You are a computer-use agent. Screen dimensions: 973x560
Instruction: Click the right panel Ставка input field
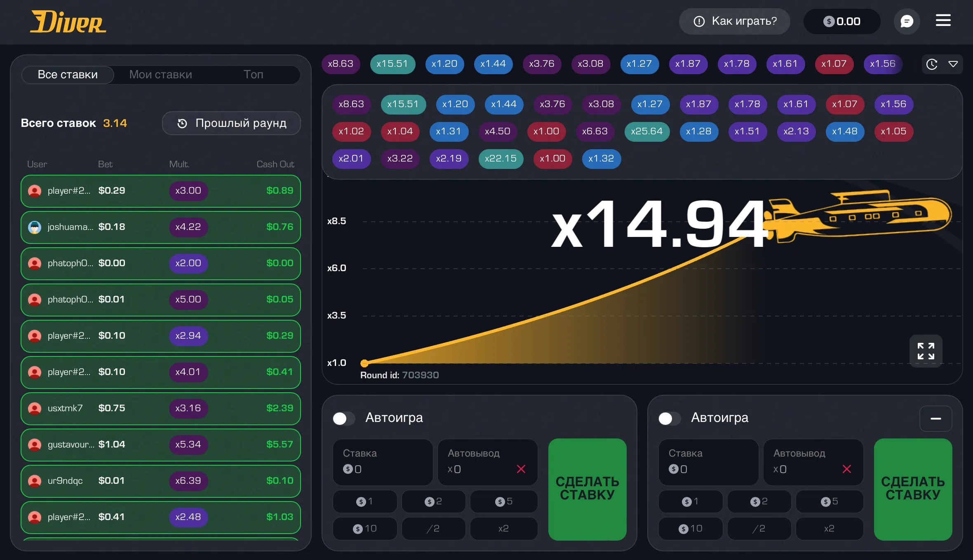708,462
